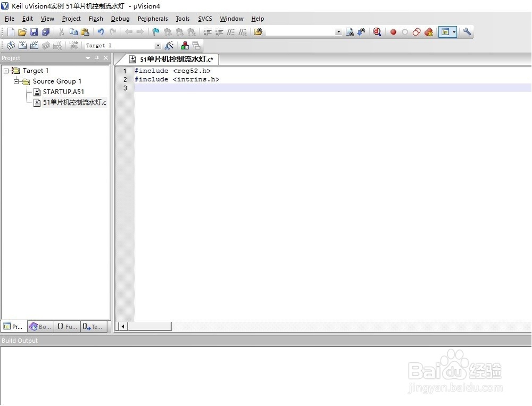Click into the toolbar search field
Image resolution: width=532 pixels, height=406 pixels.
(x=300, y=32)
